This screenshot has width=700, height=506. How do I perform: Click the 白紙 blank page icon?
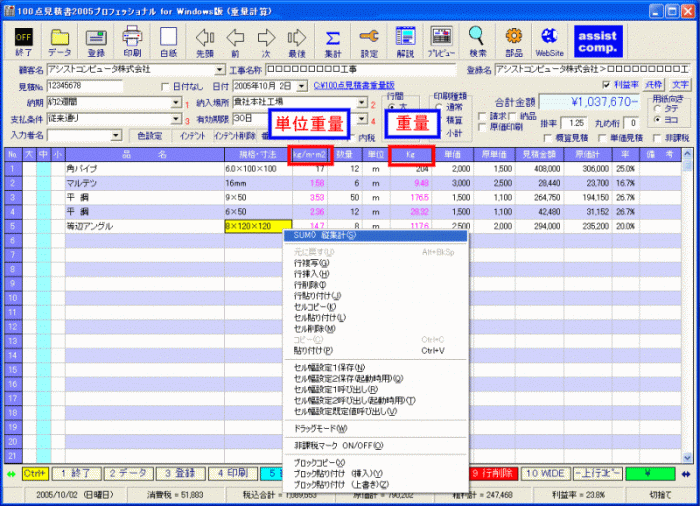(x=168, y=42)
